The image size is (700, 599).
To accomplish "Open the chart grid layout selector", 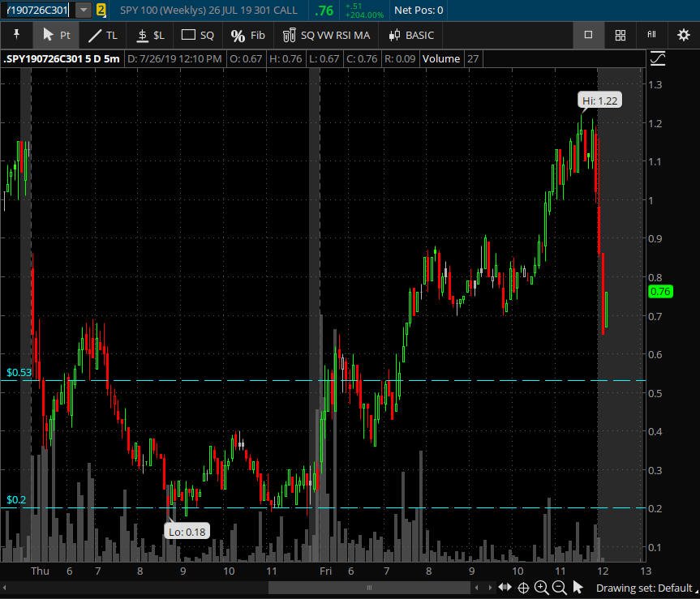I will click(x=620, y=35).
